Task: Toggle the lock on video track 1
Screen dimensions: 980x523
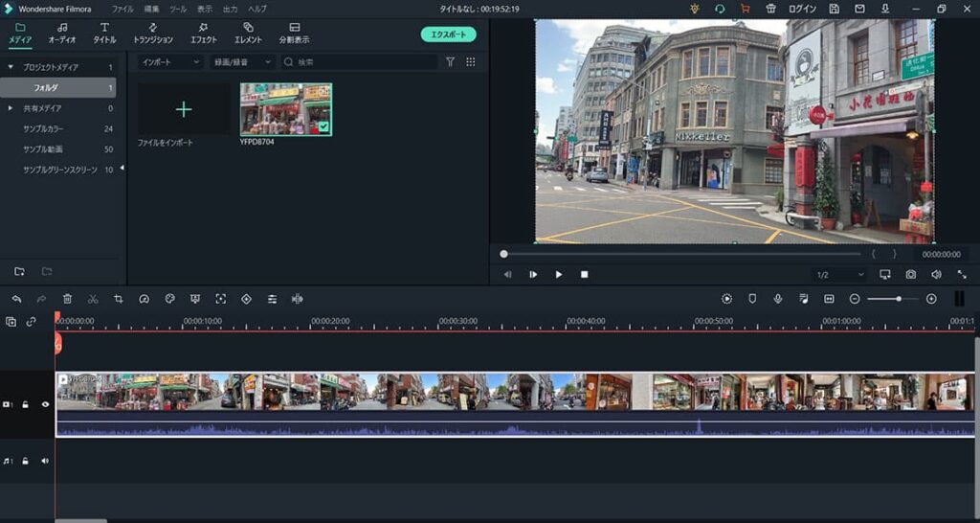Action: 26,405
